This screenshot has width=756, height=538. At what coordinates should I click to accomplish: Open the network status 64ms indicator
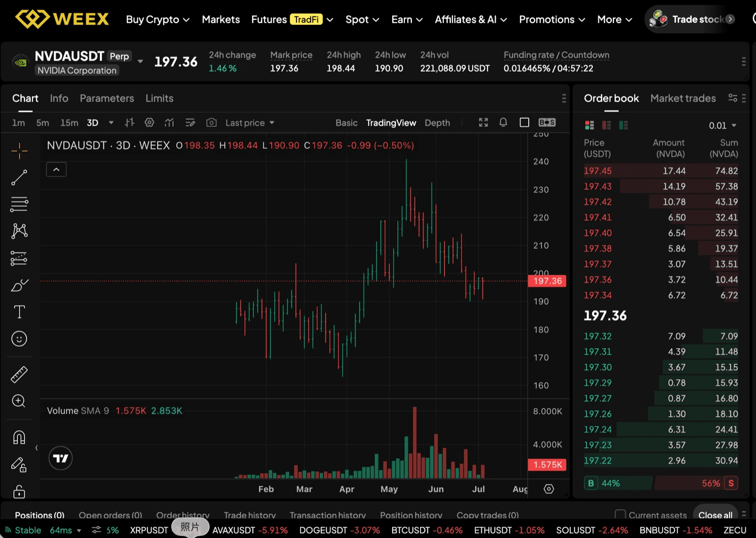coord(43,530)
